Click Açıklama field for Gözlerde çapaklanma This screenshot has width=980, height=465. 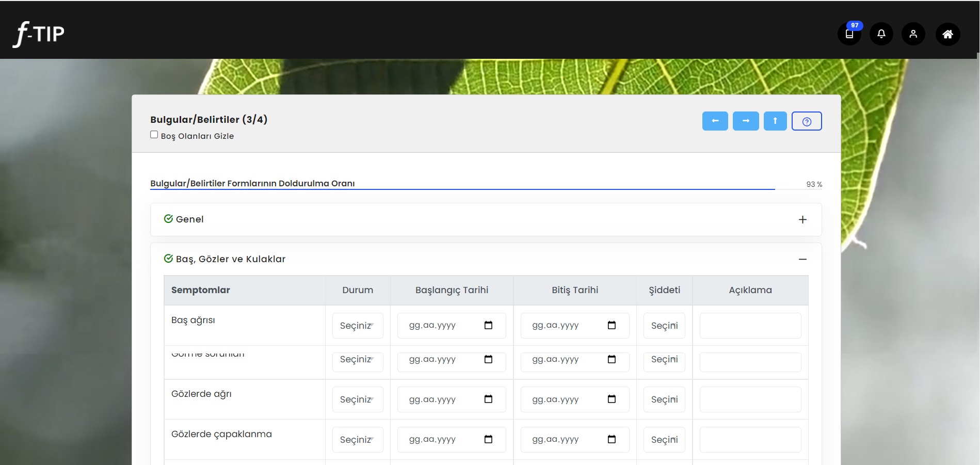[750, 440]
